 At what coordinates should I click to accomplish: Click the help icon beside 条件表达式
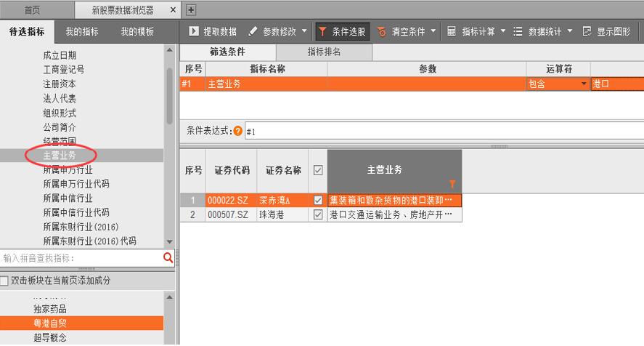(x=238, y=132)
